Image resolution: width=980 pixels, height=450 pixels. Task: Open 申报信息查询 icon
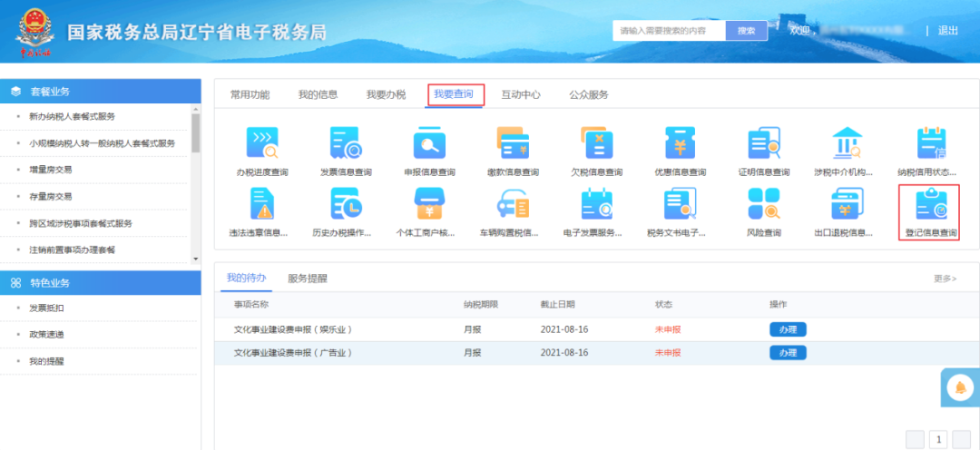pyautogui.click(x=429, y=143)
